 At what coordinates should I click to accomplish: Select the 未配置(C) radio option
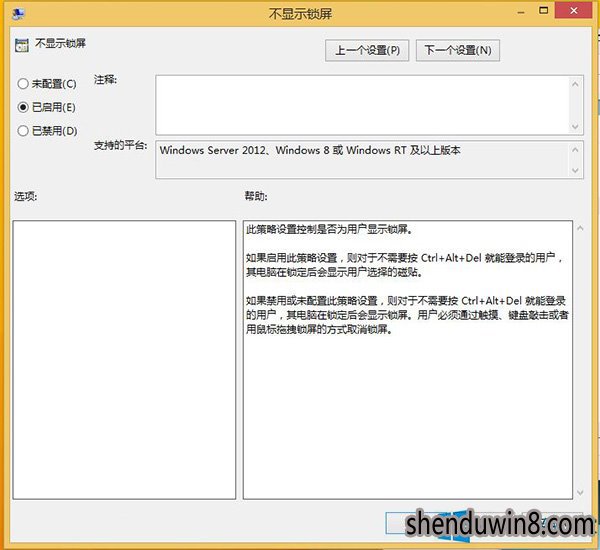coord(47,83)
